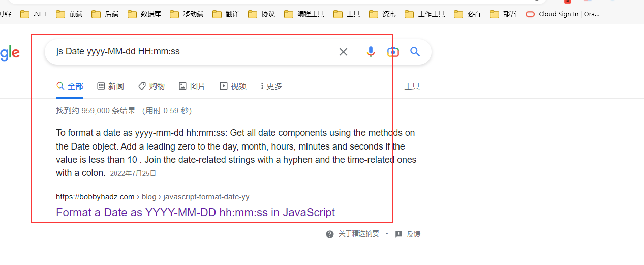Focus the Google search input field
The image size is (644, 265).
(193, 52)
